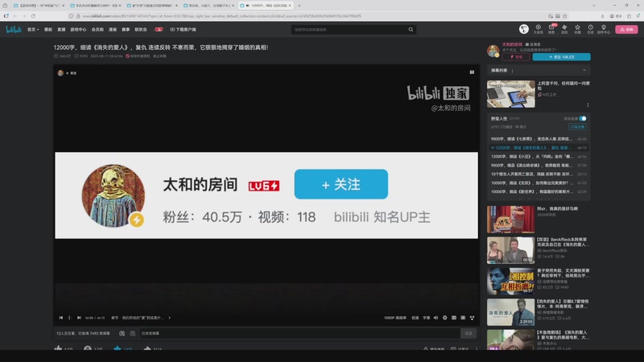Open the uploader avatar in the sidebar
The width and height of the screenshot is (644, 362).
pos(493,51)
